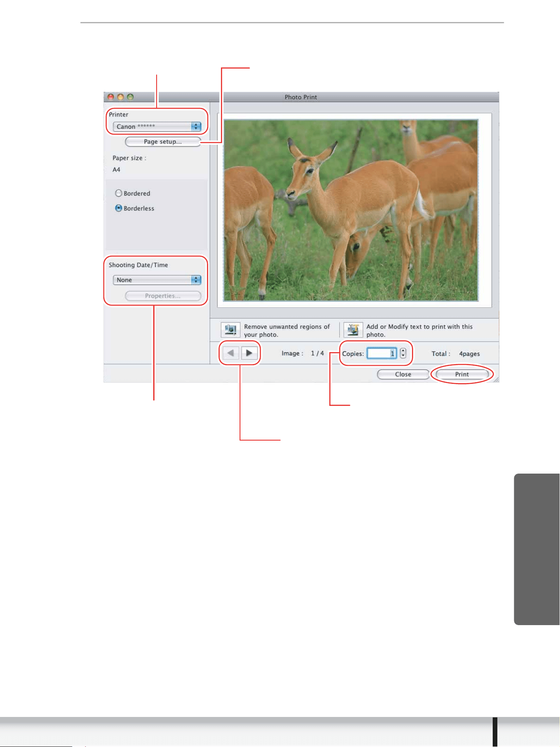This screenshot has width=560, height=747.
Task: Click the red close window button
Action: [111, 97]
